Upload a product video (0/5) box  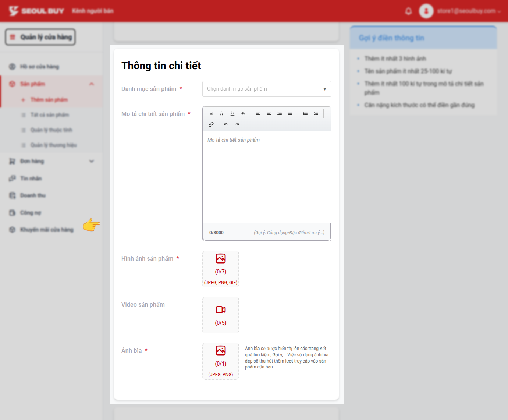click(x=221, y=315)
